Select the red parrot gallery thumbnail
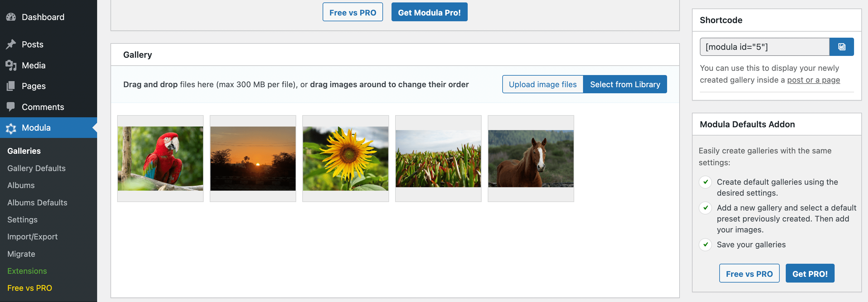The width and height of the screenshot is (868, 302). pyautogui.click(x=160, y=158)
